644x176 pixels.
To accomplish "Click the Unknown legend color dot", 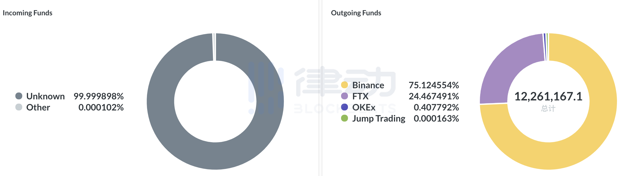I will [19, 96].
